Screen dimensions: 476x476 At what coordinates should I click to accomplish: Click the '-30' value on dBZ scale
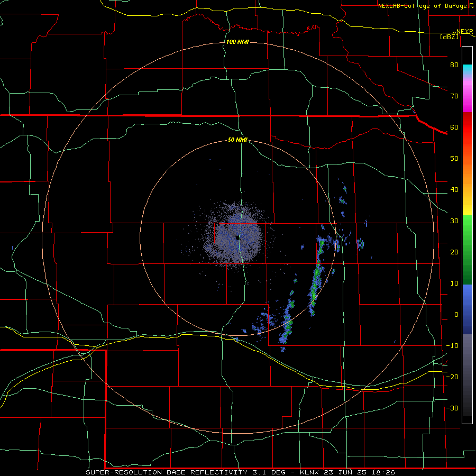[452, 408]
